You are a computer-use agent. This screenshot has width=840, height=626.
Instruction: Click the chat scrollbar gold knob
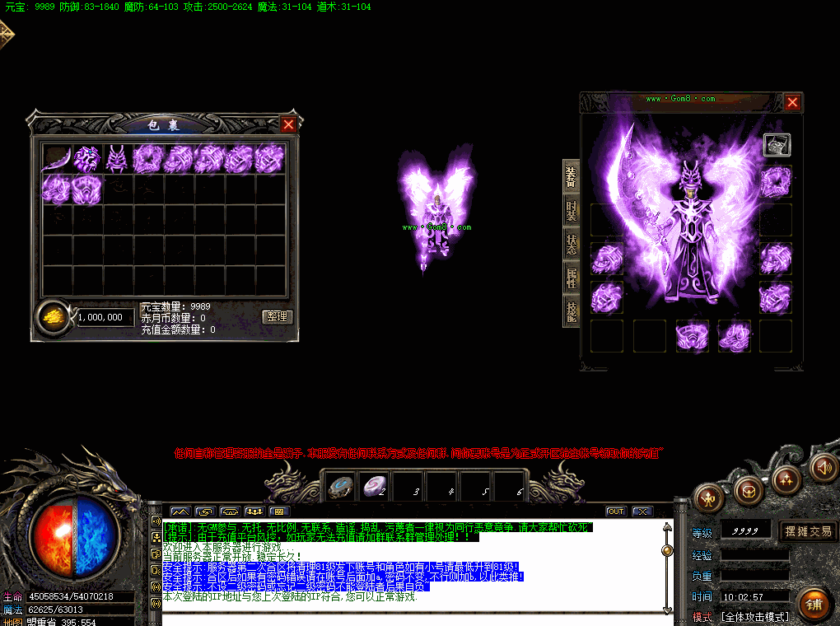click(x=667, y=550)
